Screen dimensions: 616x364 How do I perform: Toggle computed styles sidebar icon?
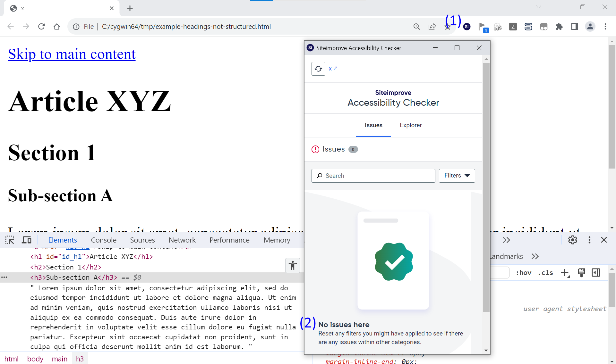[596, 273]
